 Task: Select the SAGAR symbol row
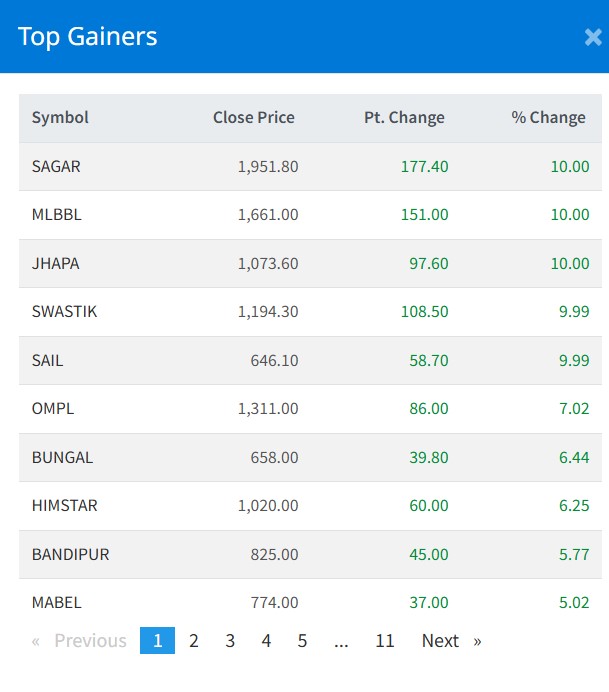click(56, 167)
